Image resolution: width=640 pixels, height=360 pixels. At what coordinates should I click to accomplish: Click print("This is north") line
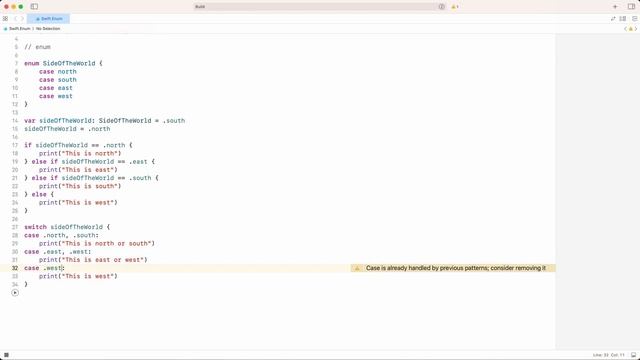[80, 153]
